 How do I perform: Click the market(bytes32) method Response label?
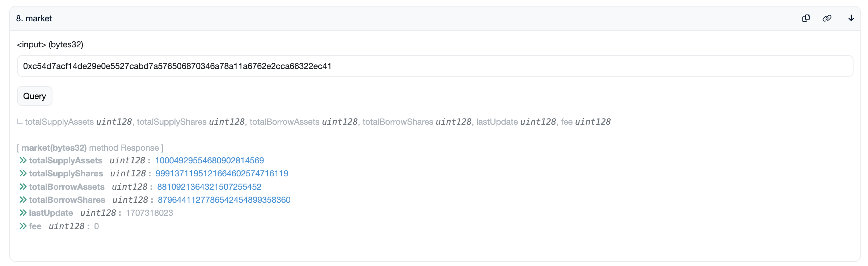click(90, 148)
